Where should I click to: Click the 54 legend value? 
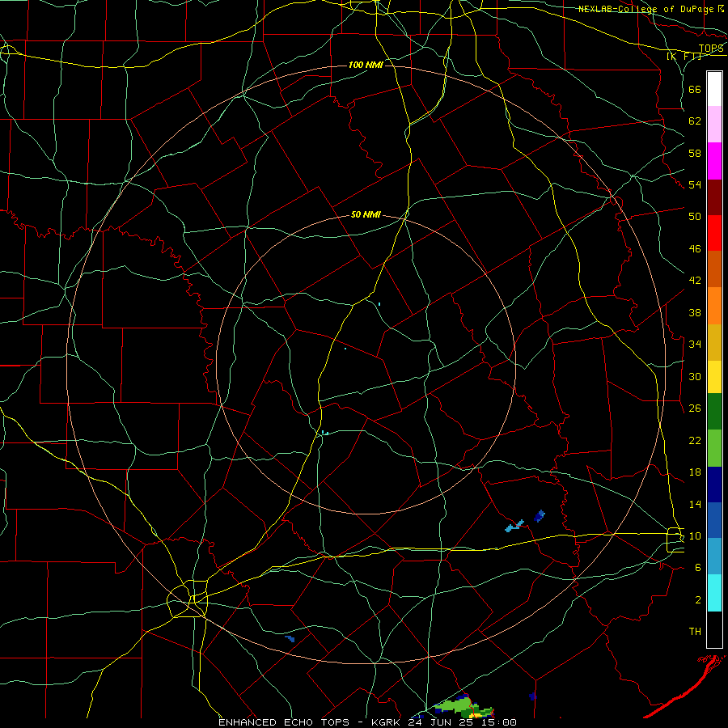[x=695, y=184]
